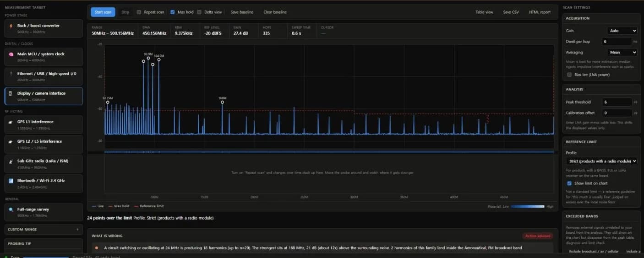Tick the Bias tee (LNA power) checkbox
This screenshot has width=644, height=258.
point(569,75)
